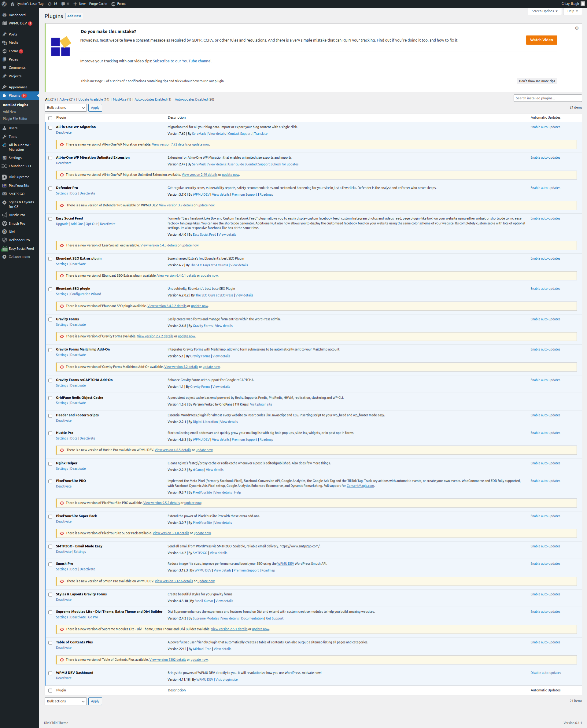Open Plugin File Editor submenu item
This screenshot has height=728, width=587.
pyautogui.click(x=15, y=119)
